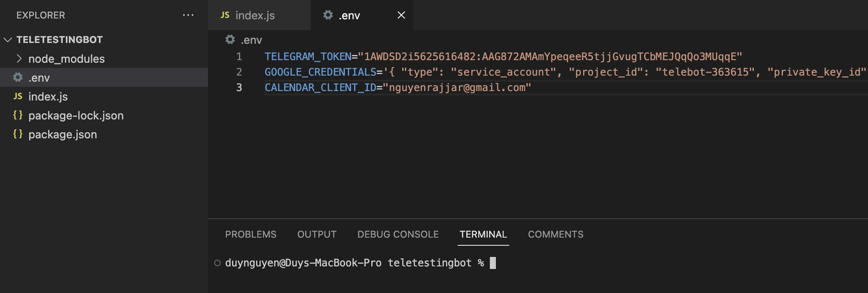868x293 pixels.
Task: Click the JS icon on index.js tab
Action: pos(225,15)
